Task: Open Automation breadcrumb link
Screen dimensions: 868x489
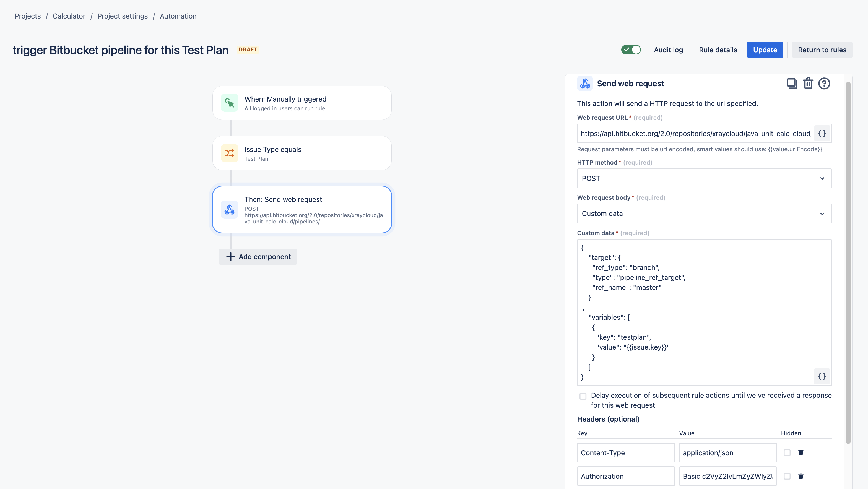Action: (178, 16)
